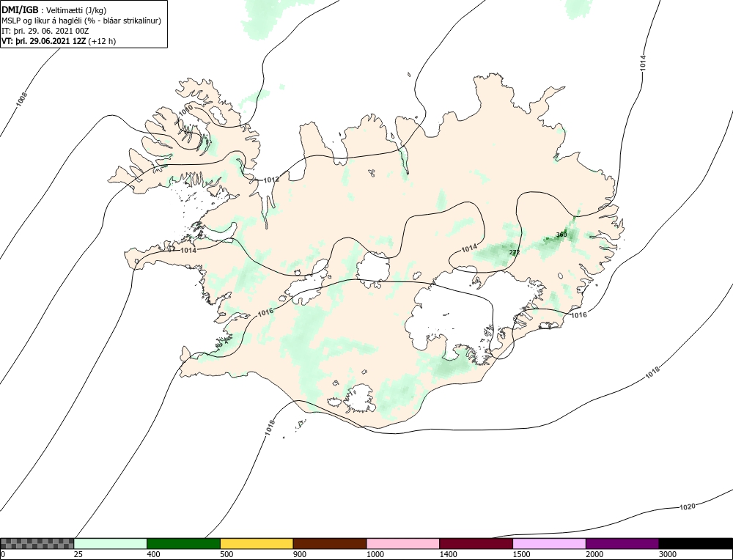
Task: Click the light green 25–400 legend swatch
Action: click(x=111, y=544)
